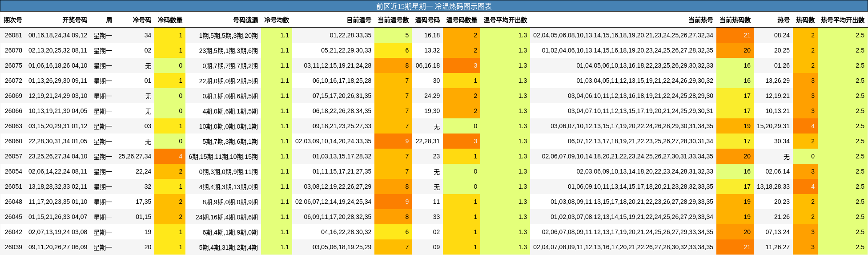
Task: Click period number cell 26054
Action: click(13, 171)
